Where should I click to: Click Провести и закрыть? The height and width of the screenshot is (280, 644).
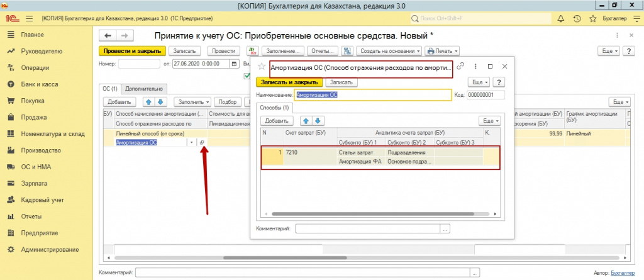pos(133,51)
